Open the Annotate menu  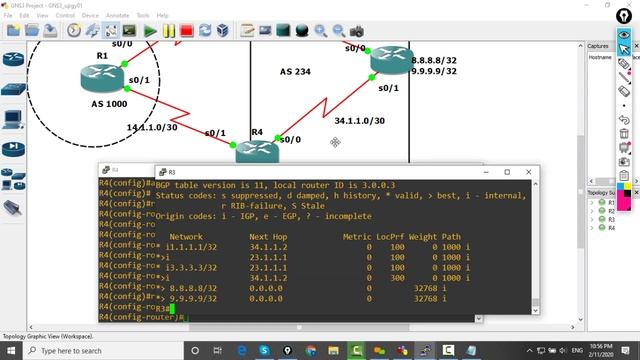(118, 16)
